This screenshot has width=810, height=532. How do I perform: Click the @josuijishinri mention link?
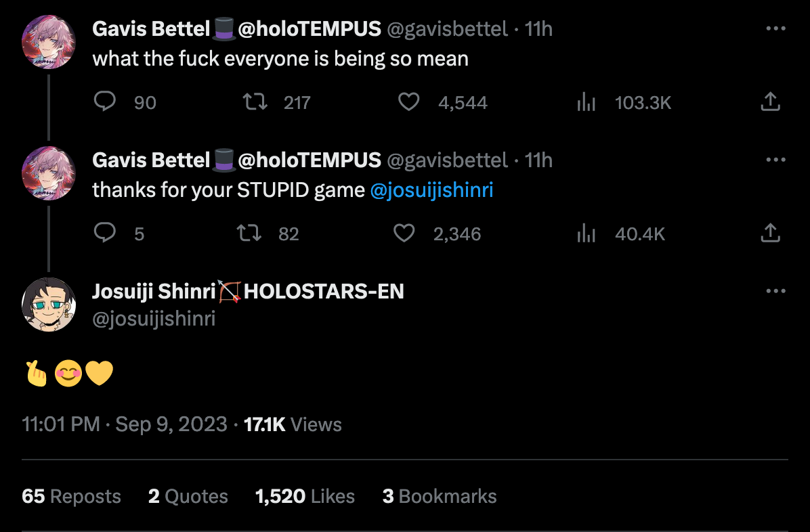pyautogui.click(x=432, y=190)
